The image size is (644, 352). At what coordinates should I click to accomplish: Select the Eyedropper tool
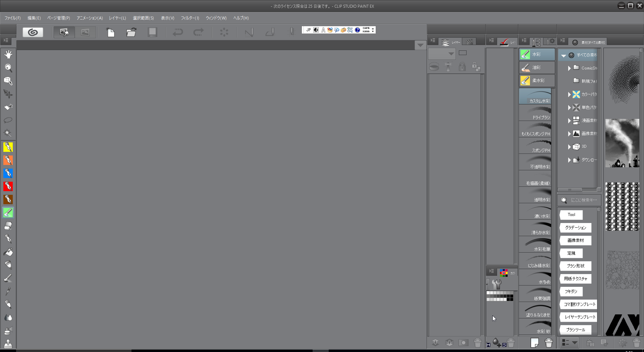coord(8,291)
